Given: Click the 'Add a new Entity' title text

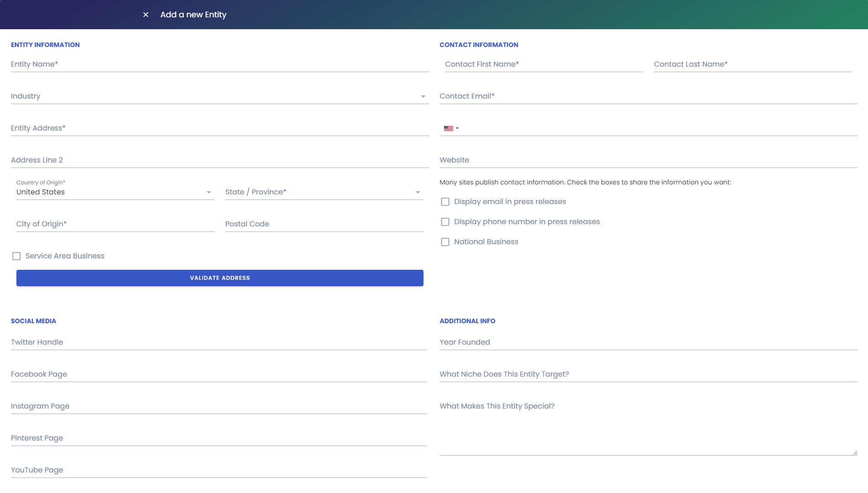Looking at the screenshot, I should (193, 15).
